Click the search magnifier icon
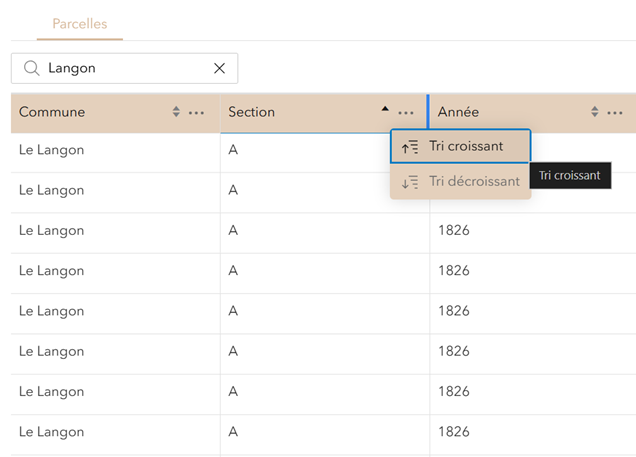The image size is (636, 457). [x=31, y=68]
